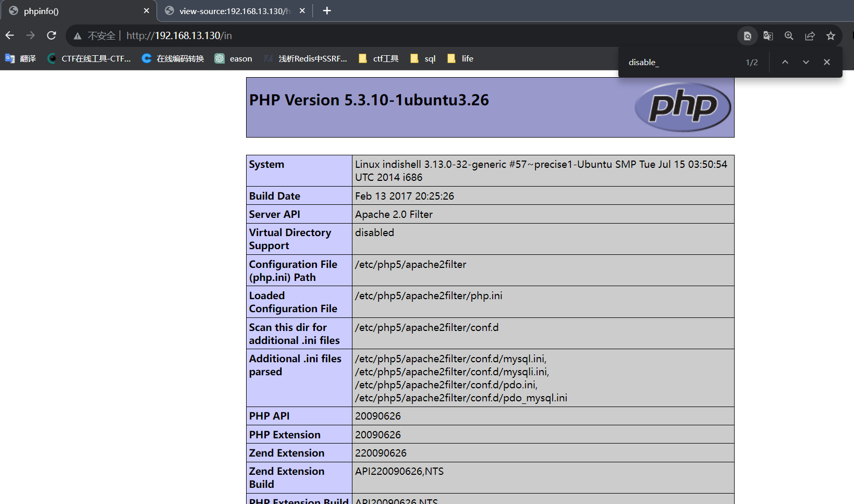This screenshot has width=854, height=504.
Task: Open the eason bookmark
Action: 234,58
